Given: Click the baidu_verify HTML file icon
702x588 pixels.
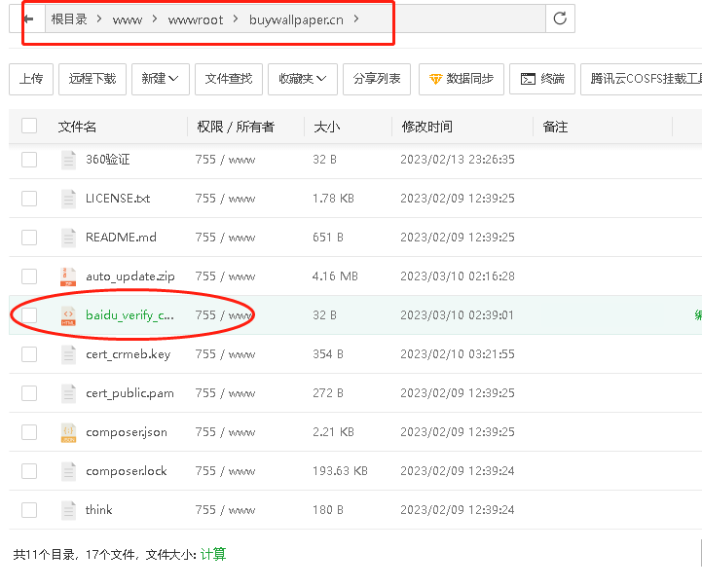Looking at the screenshot, I should tap(68, 315).
